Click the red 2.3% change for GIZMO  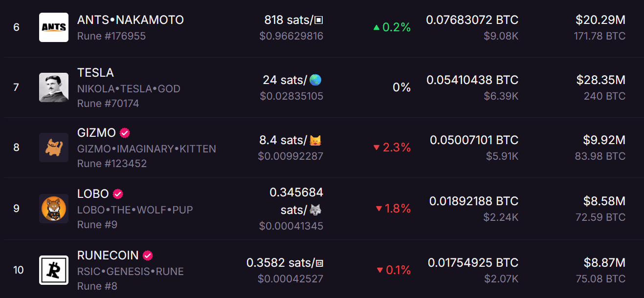pyautogui.click(x=392, y=148)
